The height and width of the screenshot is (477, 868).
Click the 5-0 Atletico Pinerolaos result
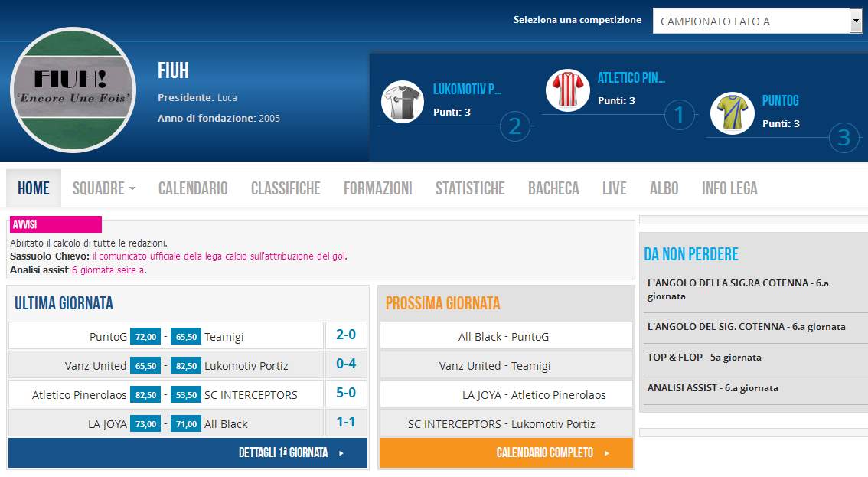coord(346,394)
